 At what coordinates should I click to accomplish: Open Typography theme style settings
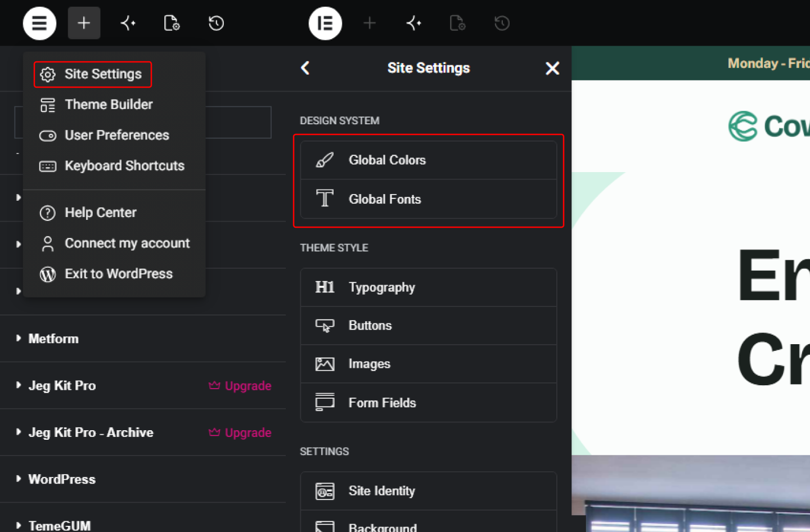(x=429, y=287)
